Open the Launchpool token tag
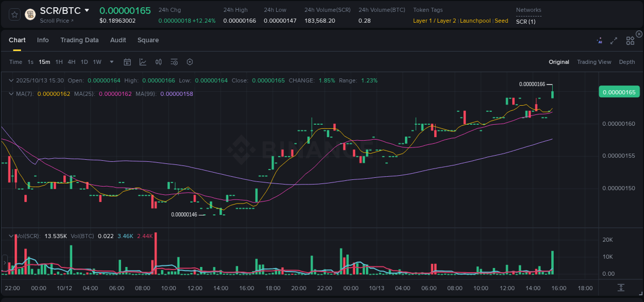The image size is (644, 302). click(x=475, y=21)
